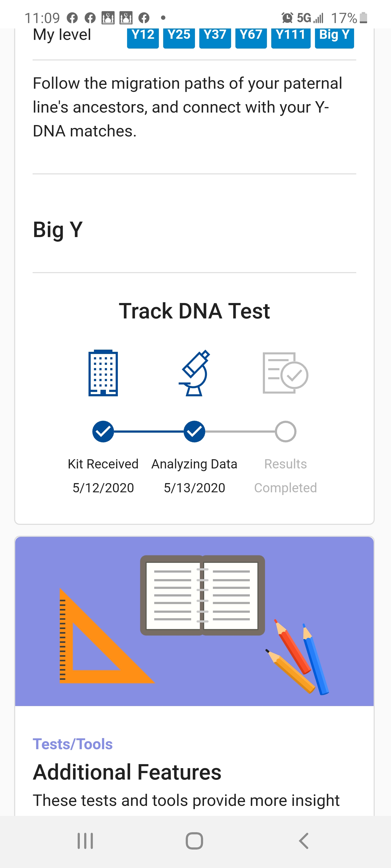
Task: Tap the orange triangle ruler illustration
Action: point(106,636)
